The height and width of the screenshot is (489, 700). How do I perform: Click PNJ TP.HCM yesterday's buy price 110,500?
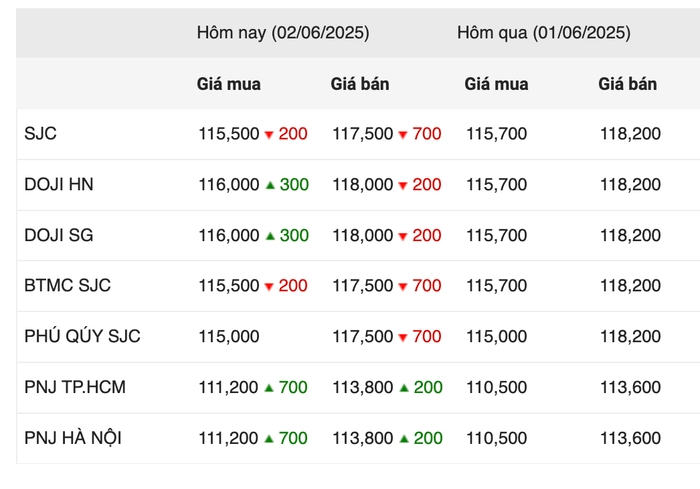point(496,387)
